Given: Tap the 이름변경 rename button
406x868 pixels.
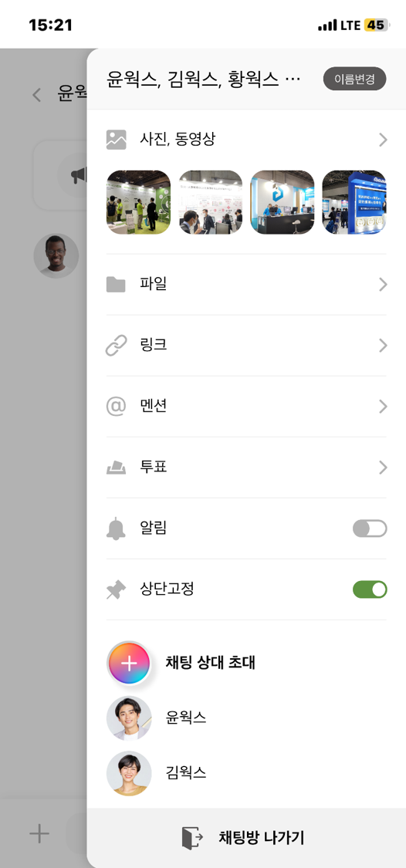Looking at the screenshot, I should point(354,79).
